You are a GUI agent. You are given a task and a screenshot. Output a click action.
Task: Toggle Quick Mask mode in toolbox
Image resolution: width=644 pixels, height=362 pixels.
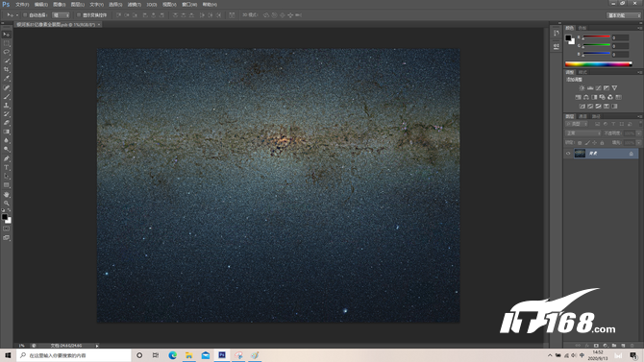6,229
